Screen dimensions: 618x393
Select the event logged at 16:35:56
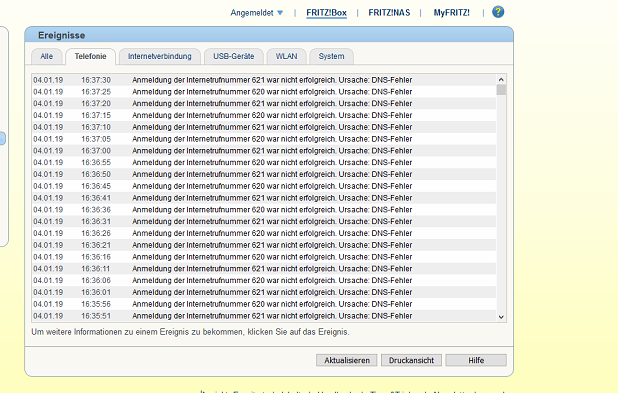[x=264, y=304]
